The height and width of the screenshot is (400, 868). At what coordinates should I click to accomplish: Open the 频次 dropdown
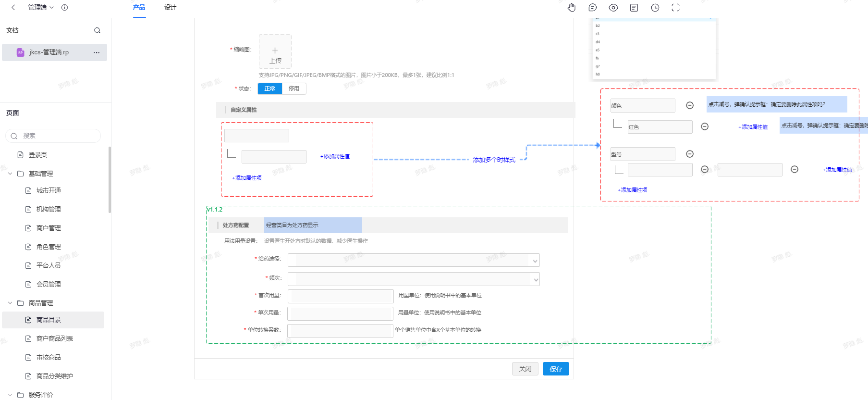[414, 279]
